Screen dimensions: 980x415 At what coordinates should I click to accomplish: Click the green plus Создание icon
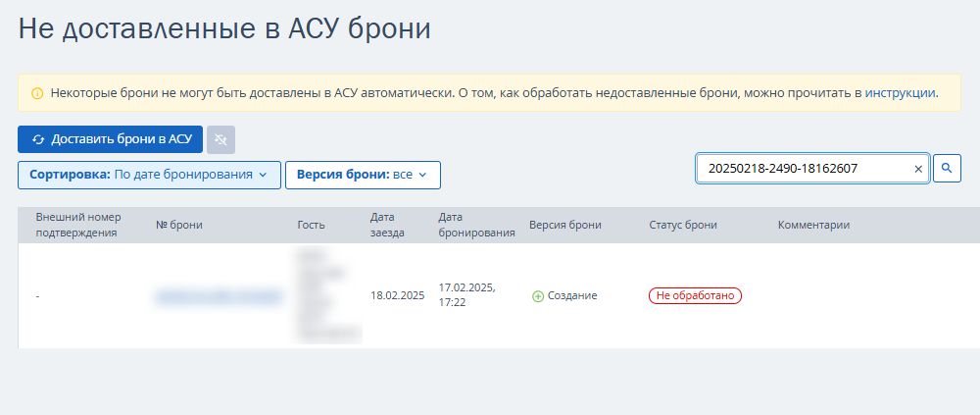point(537,296)
